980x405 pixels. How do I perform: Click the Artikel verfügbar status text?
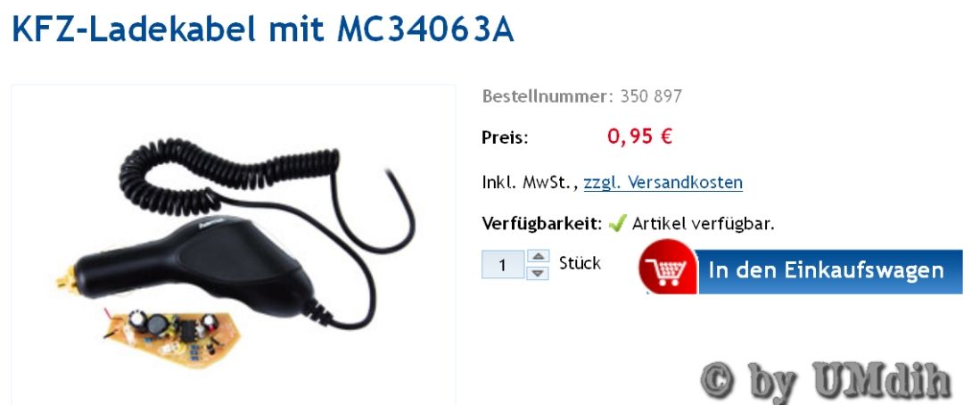pos(704,223)
